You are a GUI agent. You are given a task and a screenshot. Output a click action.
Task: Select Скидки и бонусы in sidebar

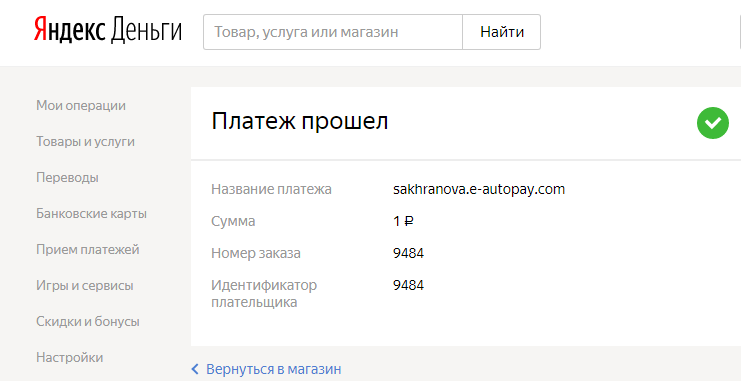88,321
